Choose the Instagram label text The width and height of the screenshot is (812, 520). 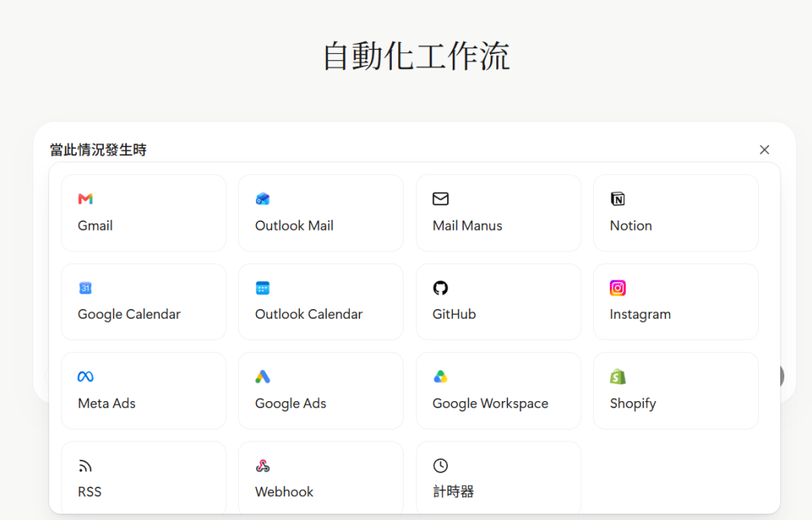[640, 315]
